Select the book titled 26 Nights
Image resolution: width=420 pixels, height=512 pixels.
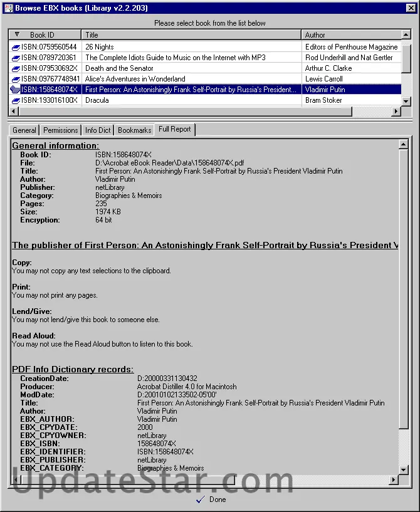[x=100, y=47]
